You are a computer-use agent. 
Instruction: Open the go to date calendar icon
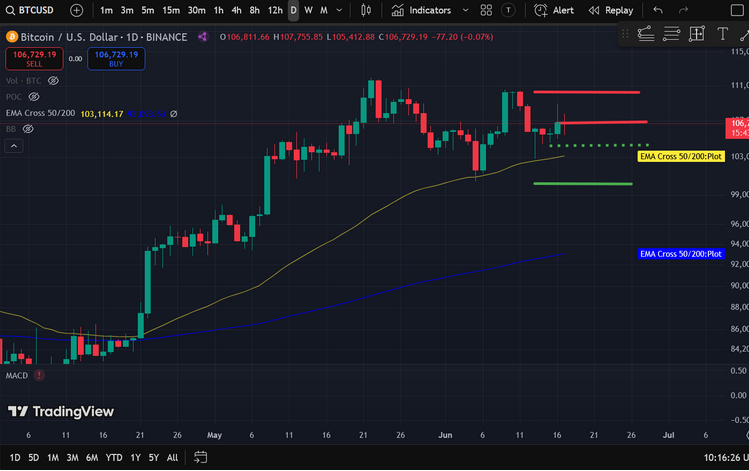pyautogui.click(x=201, y=457)
